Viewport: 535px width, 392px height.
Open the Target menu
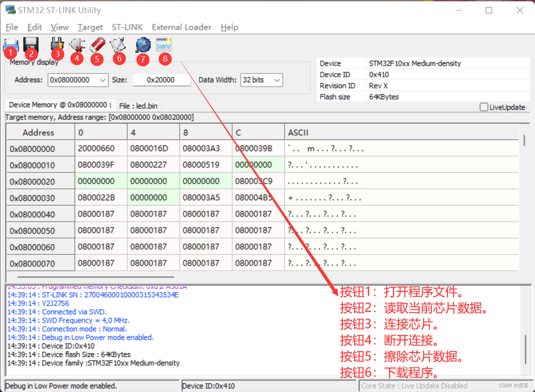pyautogui.click(x=90, y=27)
